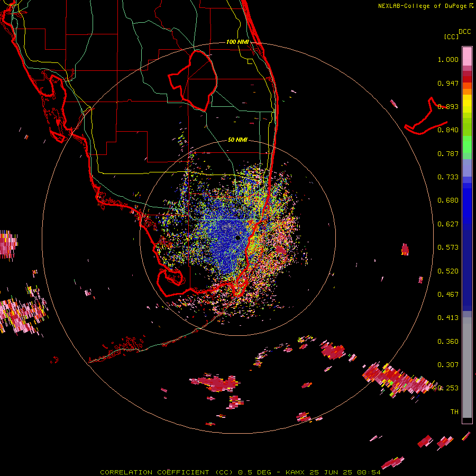This screenshot has height=476, width=476.
Task: Select the 0.467 legend value
Action: click(x=448, y=295)
